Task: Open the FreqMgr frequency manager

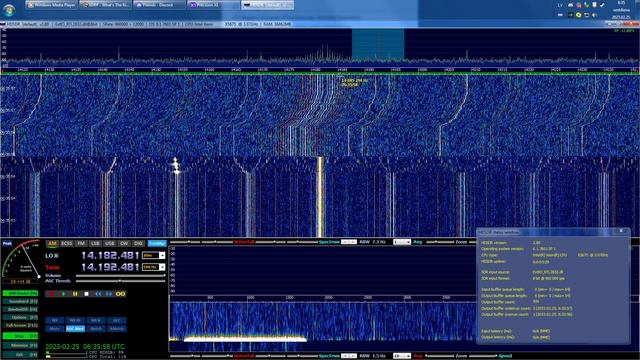Action: click(157, 244)
